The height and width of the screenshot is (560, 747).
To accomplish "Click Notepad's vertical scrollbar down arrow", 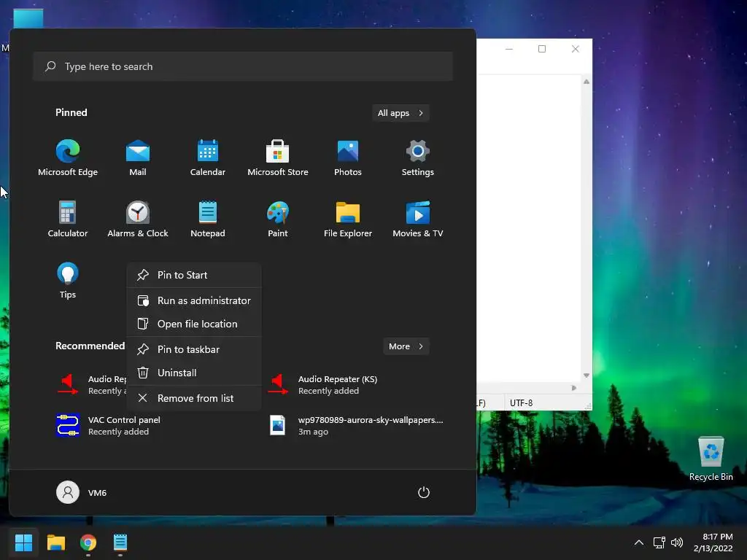I will pyautogui.click(x=587, y=376).
